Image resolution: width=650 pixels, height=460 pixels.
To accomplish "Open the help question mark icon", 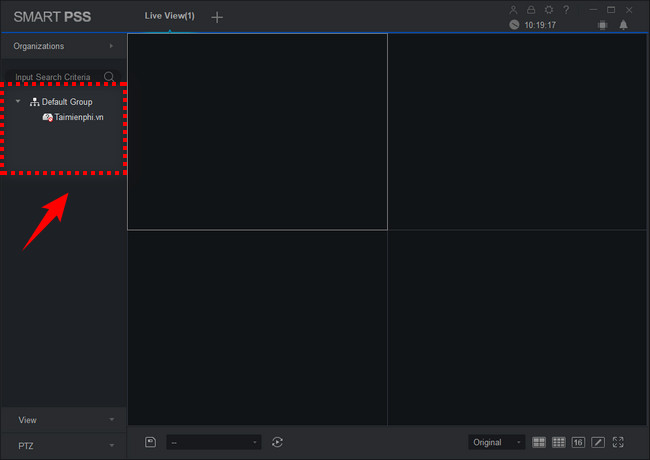I will (566, 10).
